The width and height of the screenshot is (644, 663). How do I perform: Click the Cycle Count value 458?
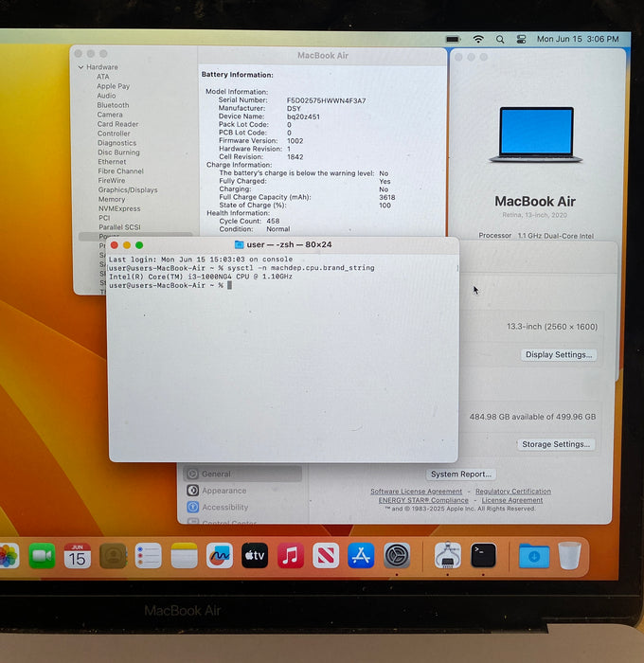(x=273, y=221)
